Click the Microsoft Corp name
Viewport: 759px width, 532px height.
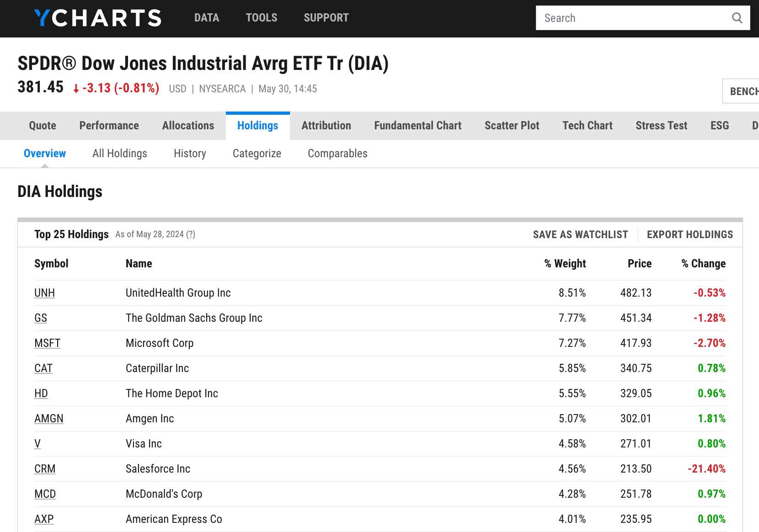(160, 343)
